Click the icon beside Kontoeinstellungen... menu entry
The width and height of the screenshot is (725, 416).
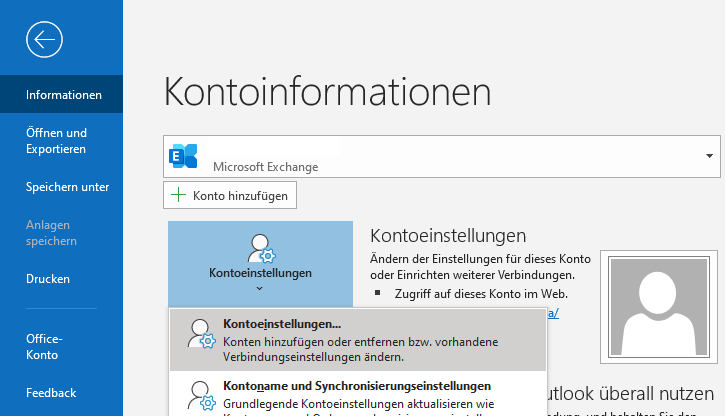(202, 333)
